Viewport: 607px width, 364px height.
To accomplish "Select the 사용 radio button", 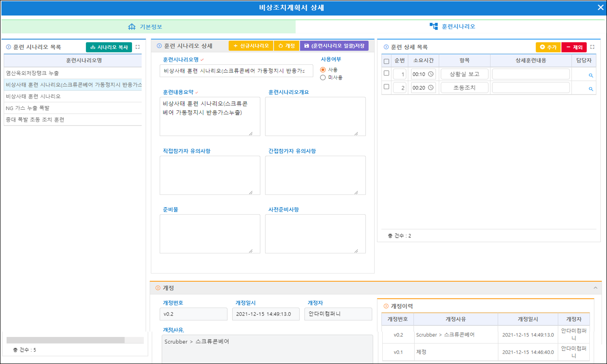I will [323, 70].
